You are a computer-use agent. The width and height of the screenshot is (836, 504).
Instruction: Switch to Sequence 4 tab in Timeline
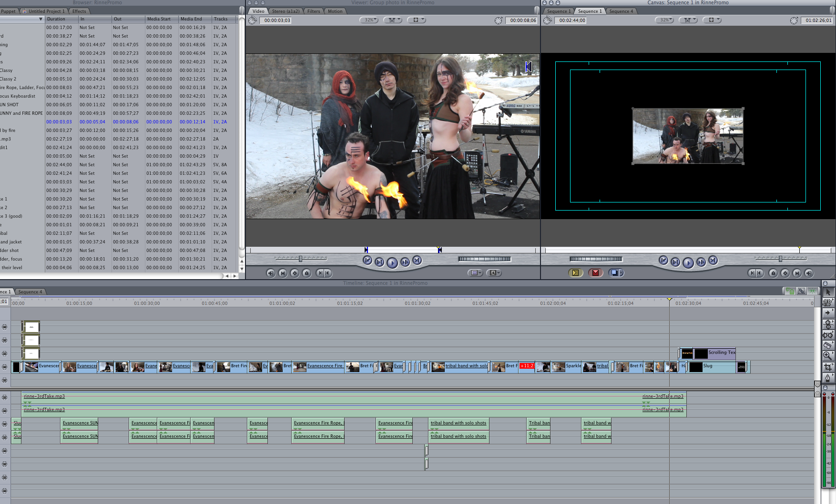point(31,292)
